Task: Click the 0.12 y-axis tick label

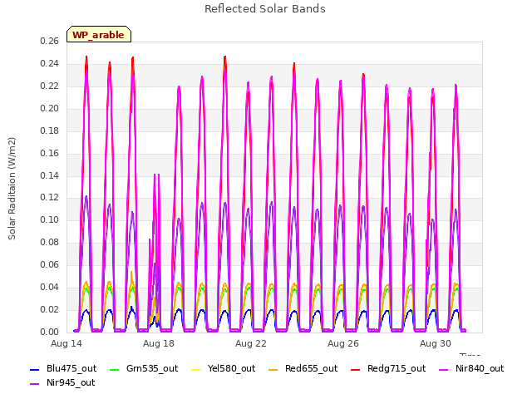Action: [49, 198]
